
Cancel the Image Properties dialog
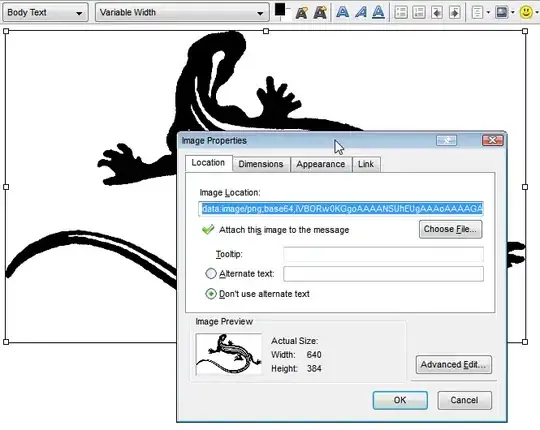point(464,400)
